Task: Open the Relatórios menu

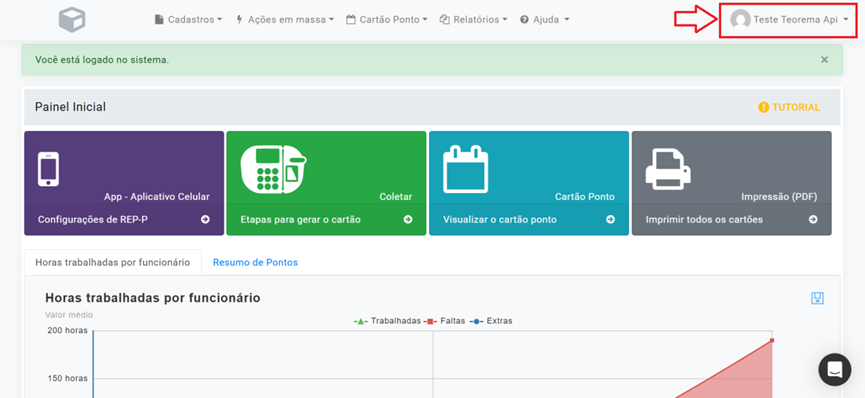Action: tap(473, 19)
